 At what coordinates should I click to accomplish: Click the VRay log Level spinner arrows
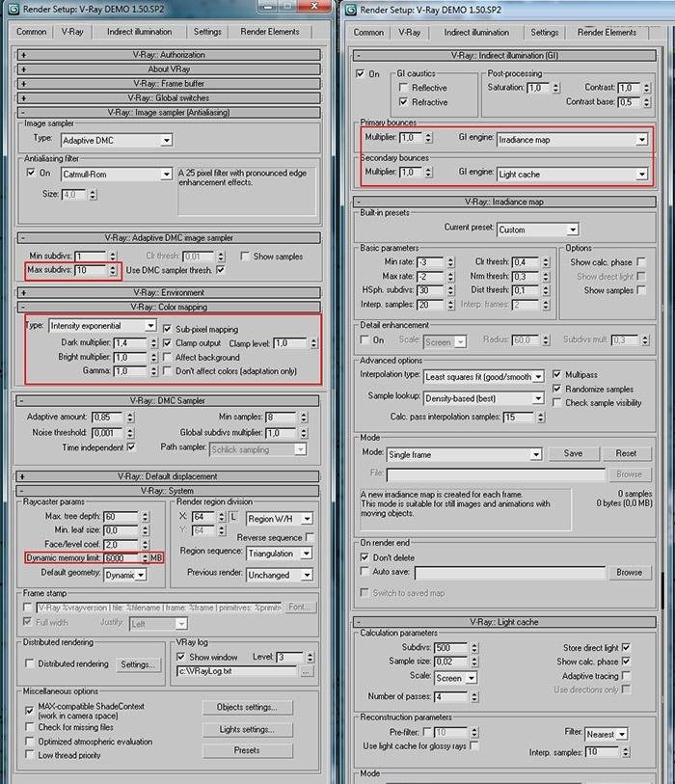310,657
